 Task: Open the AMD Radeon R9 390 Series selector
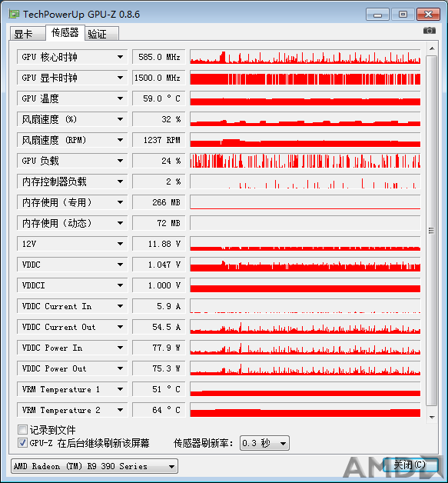click(95, 466)
